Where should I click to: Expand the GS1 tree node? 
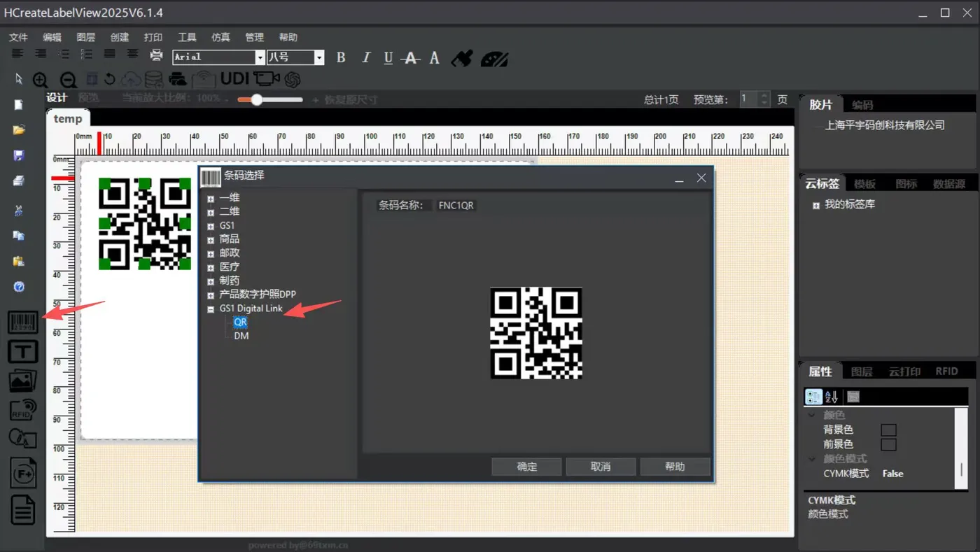211,226
